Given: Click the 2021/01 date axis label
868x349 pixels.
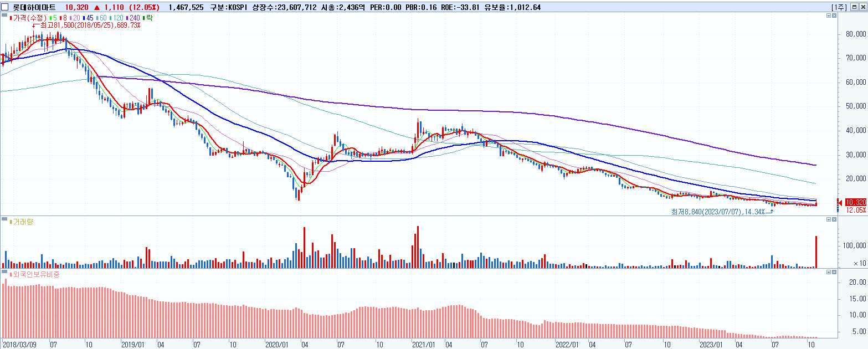Looking at the screenshot, I should [x=424, y=344].
